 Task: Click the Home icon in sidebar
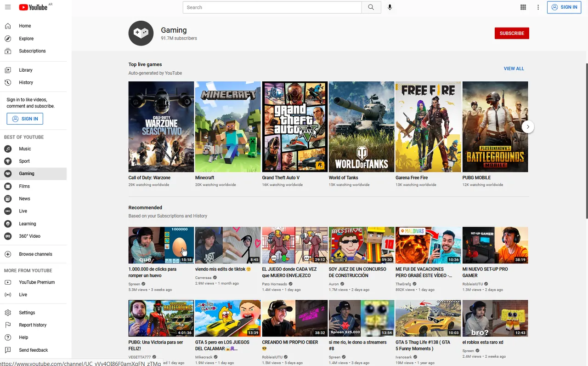pyautogui.click(x=8, y=26)
